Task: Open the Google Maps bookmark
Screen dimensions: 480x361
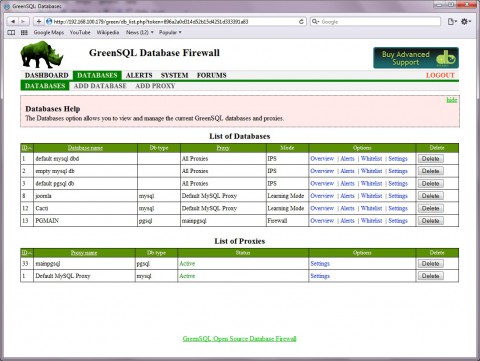Action: (49, 32)
